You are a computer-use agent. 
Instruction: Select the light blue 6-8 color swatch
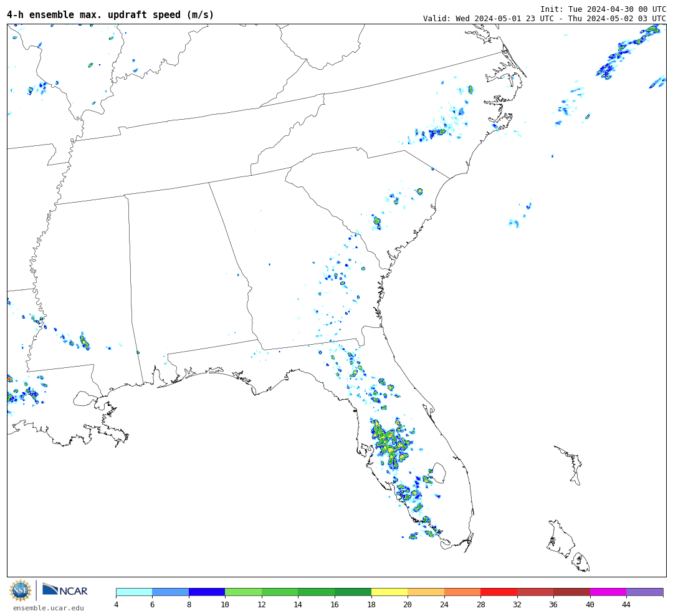tap(170, 592)
